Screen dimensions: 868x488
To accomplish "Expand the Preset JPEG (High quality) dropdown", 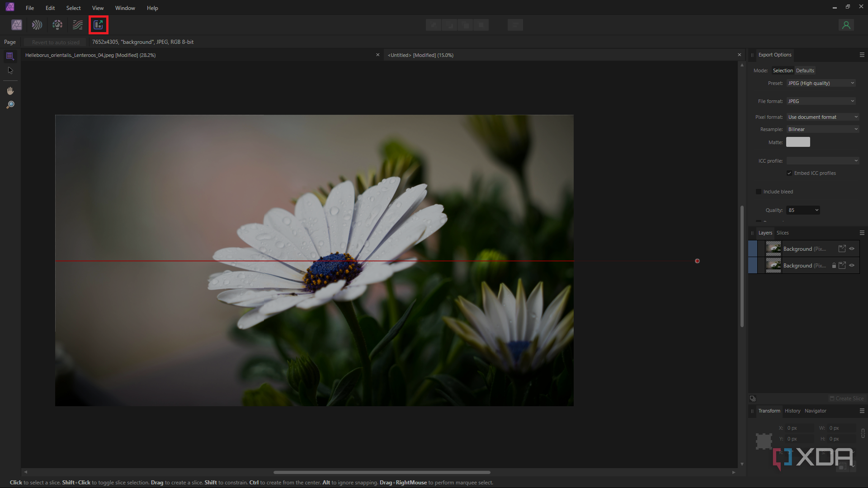I will [x=821, y=83].
